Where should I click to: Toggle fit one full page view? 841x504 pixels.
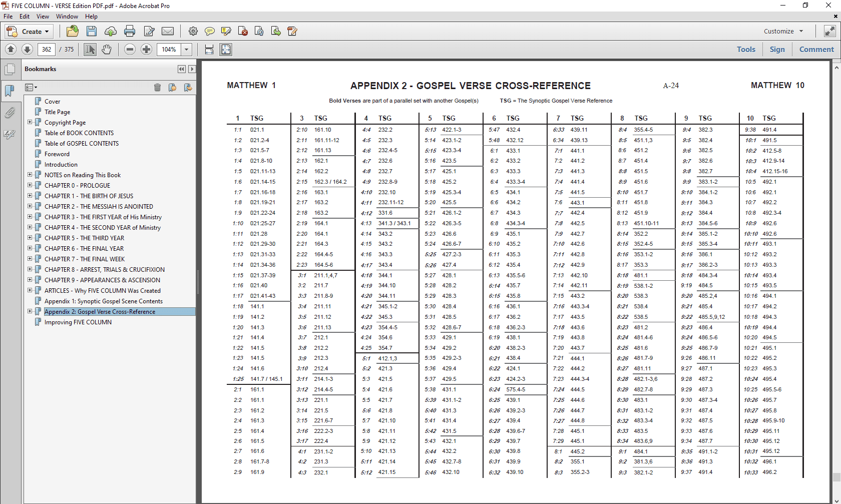click(x=226, y=49)
